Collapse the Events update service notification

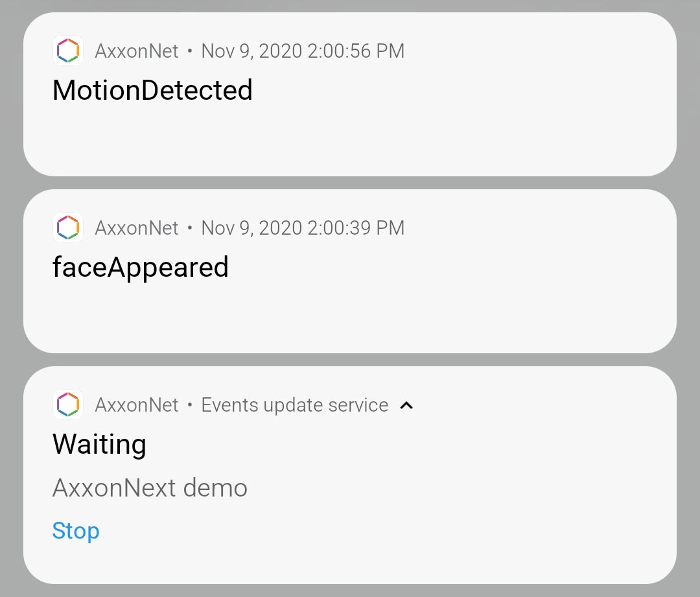point(406,405)
